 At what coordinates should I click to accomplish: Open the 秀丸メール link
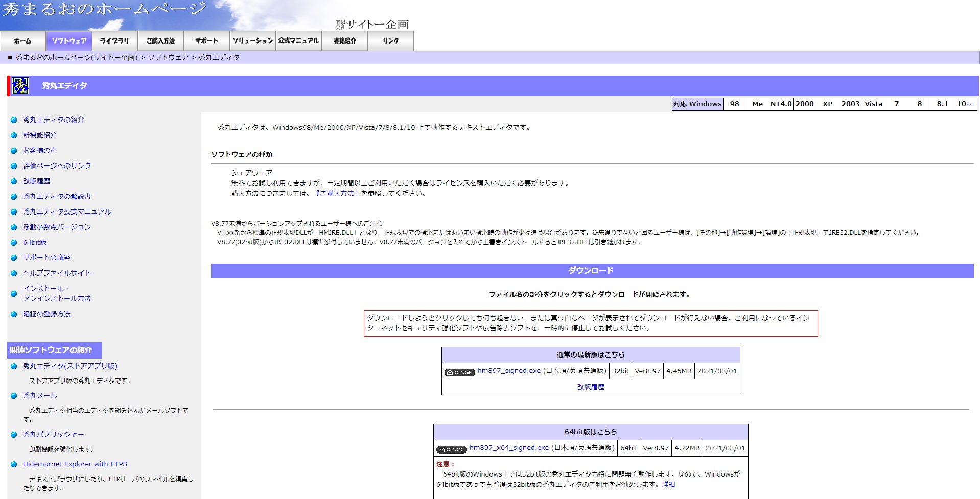40,395
